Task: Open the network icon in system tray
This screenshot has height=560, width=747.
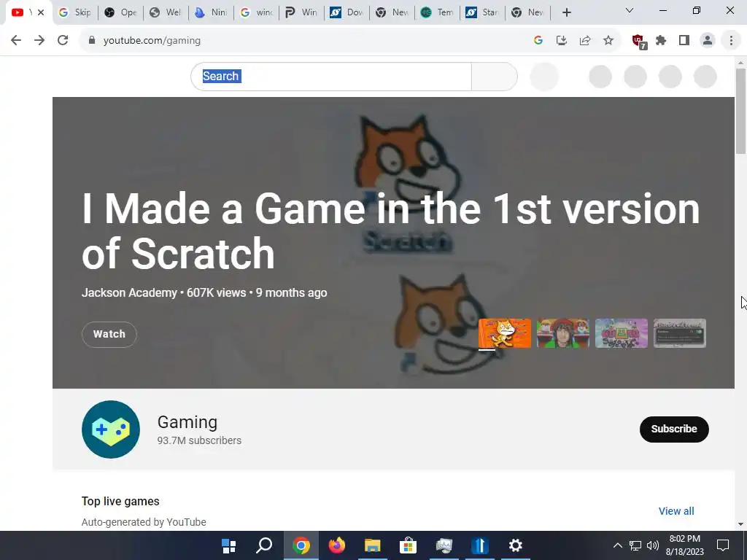Action: 635,545
